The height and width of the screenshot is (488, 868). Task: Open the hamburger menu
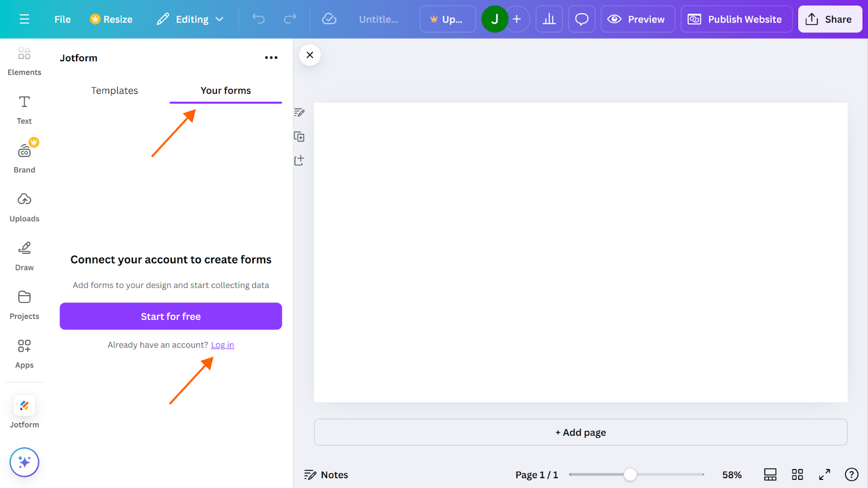24,19
